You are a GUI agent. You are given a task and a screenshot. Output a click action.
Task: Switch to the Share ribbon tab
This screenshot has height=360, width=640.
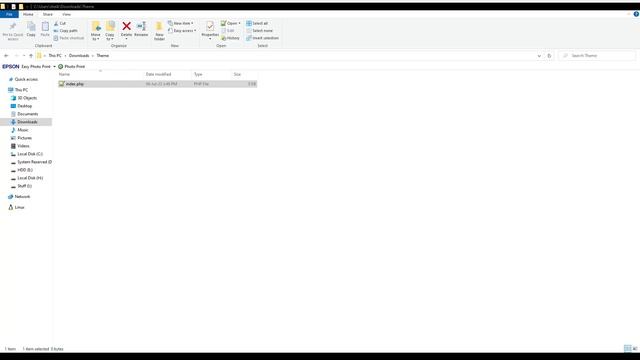click(x=48, y=14)
